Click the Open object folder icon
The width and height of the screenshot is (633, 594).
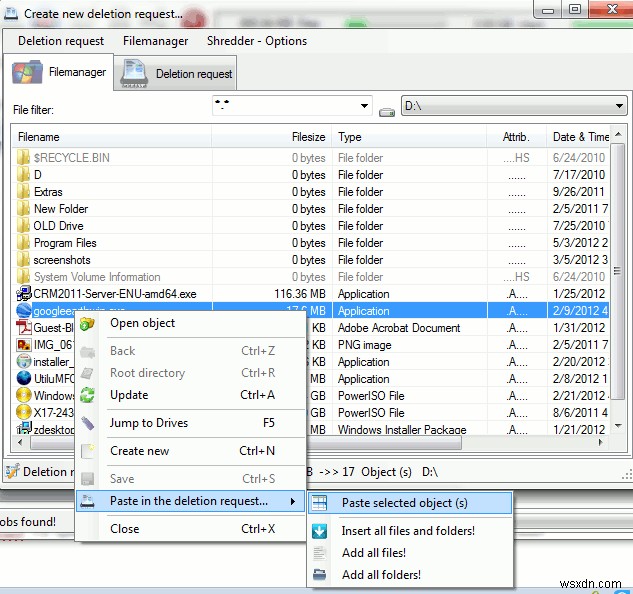tap(87, 324)
